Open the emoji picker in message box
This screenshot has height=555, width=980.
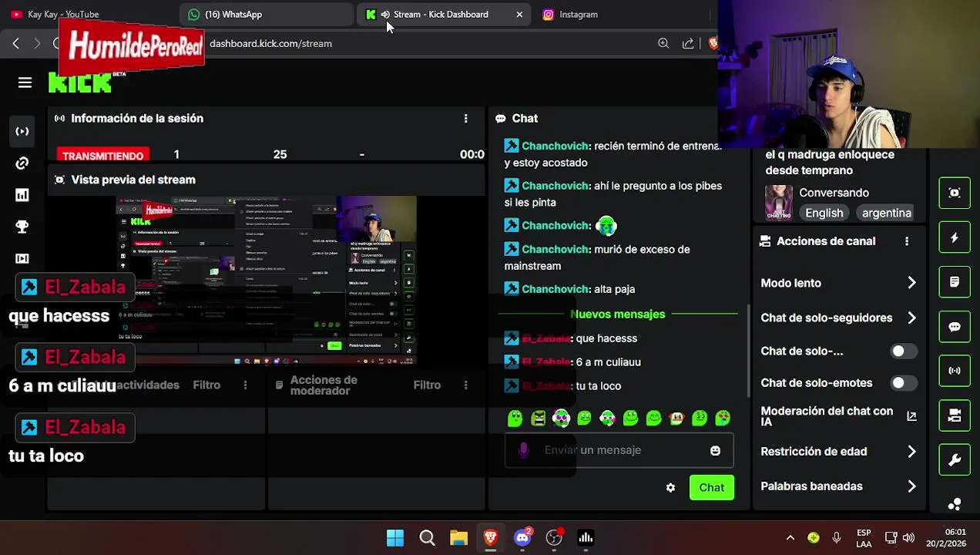715,450
